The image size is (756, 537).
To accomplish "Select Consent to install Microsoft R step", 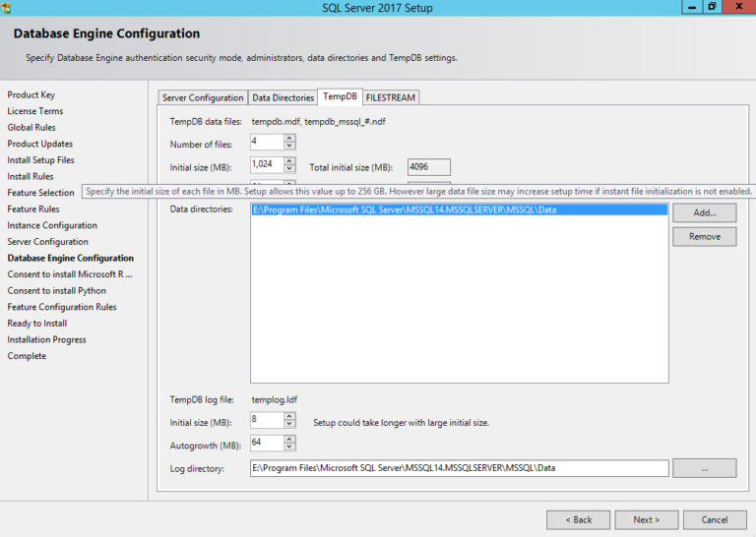I will click(x=70, y=274).
